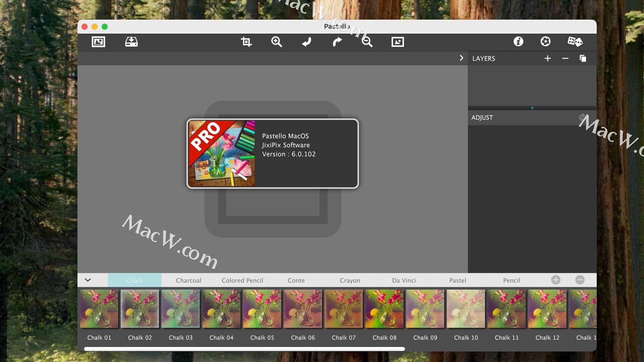Click the panel divider dot handle
644x362 pixels.
pyautogui.click(x=532, y=108)
